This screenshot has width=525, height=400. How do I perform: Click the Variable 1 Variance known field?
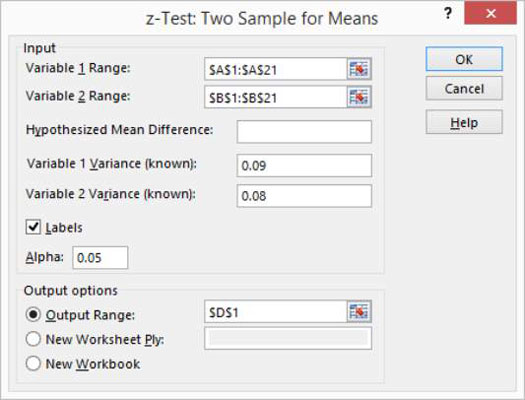point(304,165)
